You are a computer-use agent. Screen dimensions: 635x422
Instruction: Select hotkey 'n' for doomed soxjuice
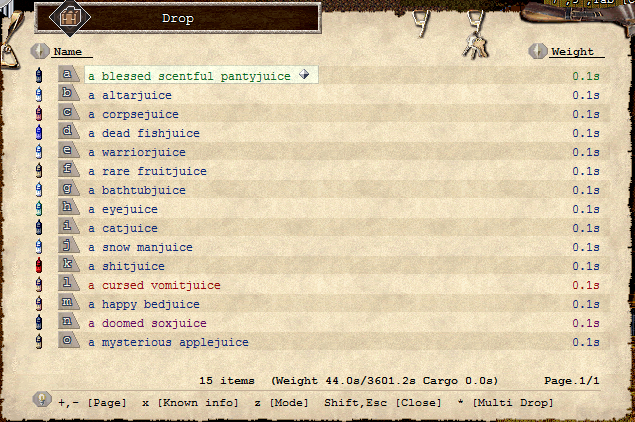pos(68,321)
